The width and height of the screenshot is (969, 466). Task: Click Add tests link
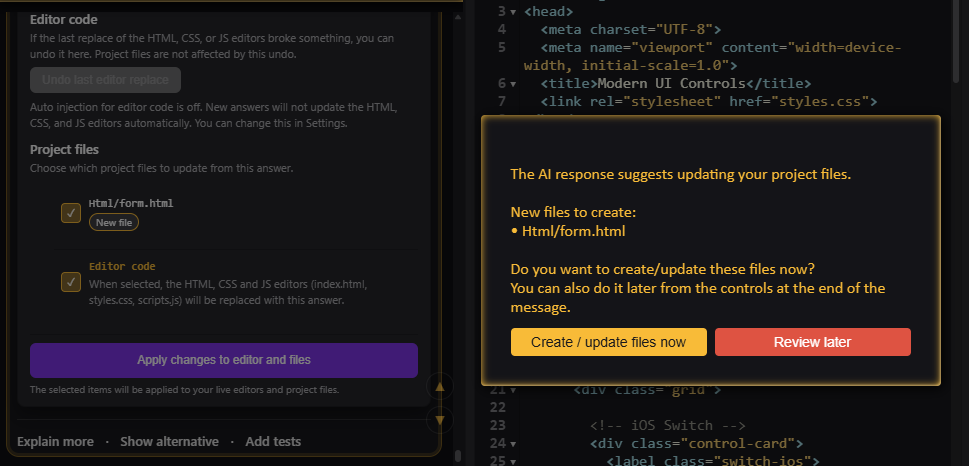coord(273,441)
